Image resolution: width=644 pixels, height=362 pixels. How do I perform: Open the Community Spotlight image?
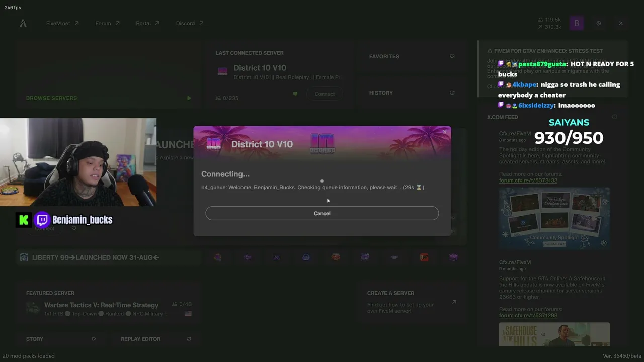[x=554, y=218]
